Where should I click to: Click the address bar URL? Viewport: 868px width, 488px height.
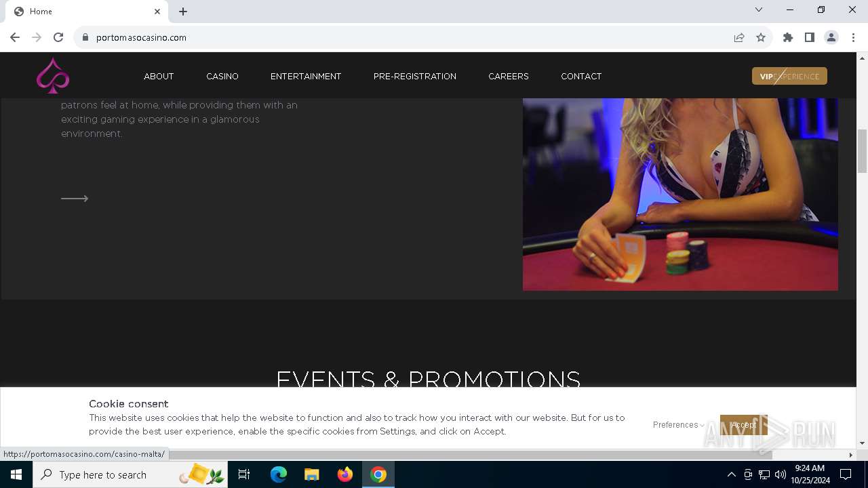(x=141, y=37)
